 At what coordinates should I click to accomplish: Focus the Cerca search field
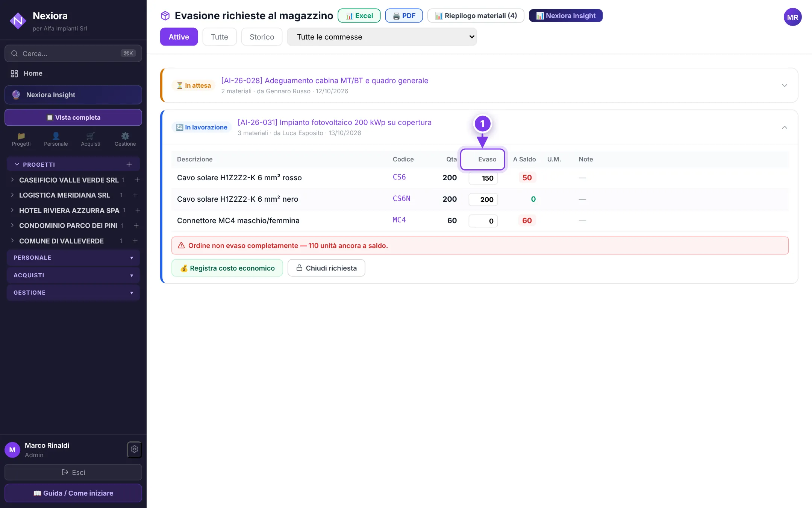73,53
